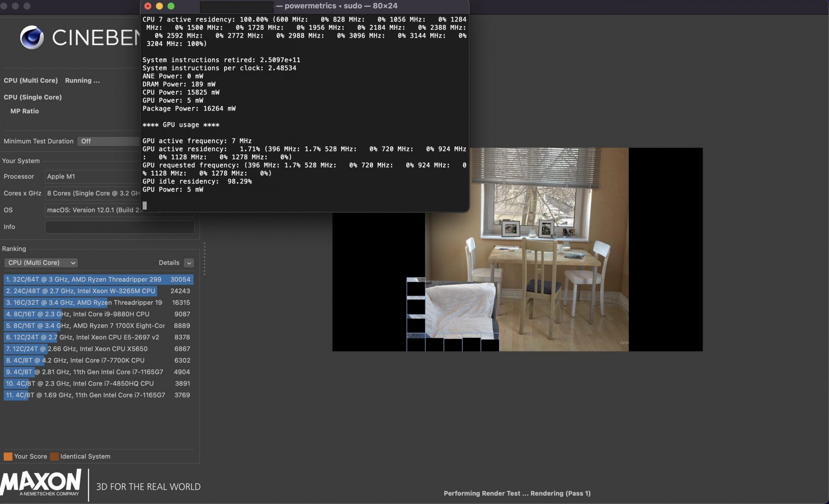Close the powermetrics terminal window
829x504 pixels.
148,6
